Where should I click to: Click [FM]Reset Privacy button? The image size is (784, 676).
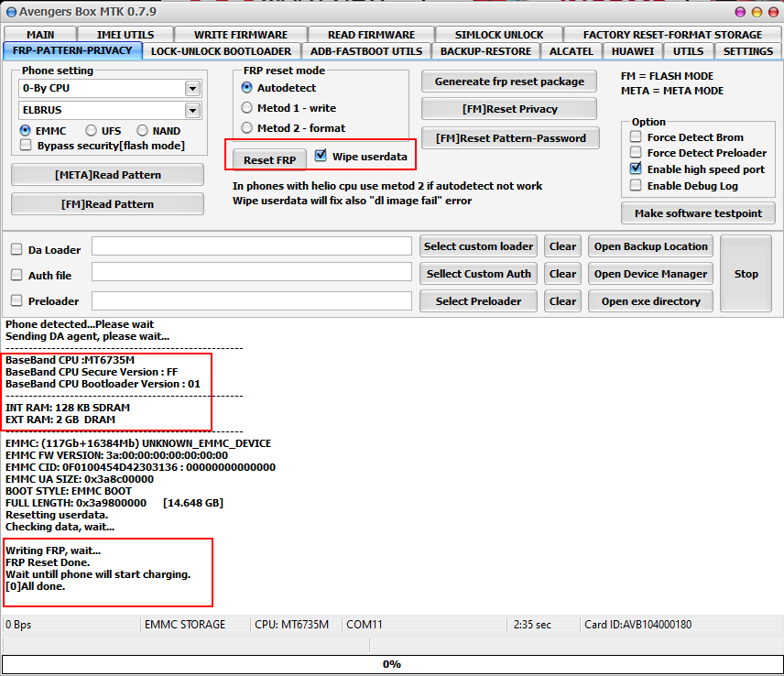point(509,109)
